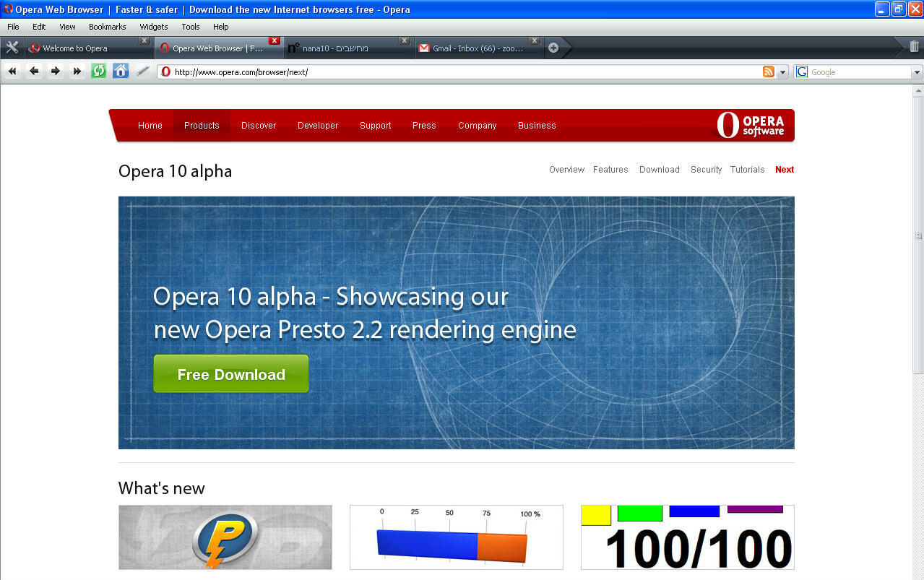Open the closed tabs trash icon

(x=914, y=47)
